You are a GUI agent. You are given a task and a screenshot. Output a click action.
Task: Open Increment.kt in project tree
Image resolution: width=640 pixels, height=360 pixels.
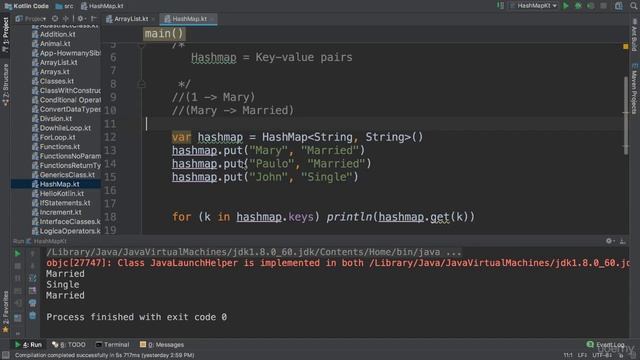click(x=60, y=212)
